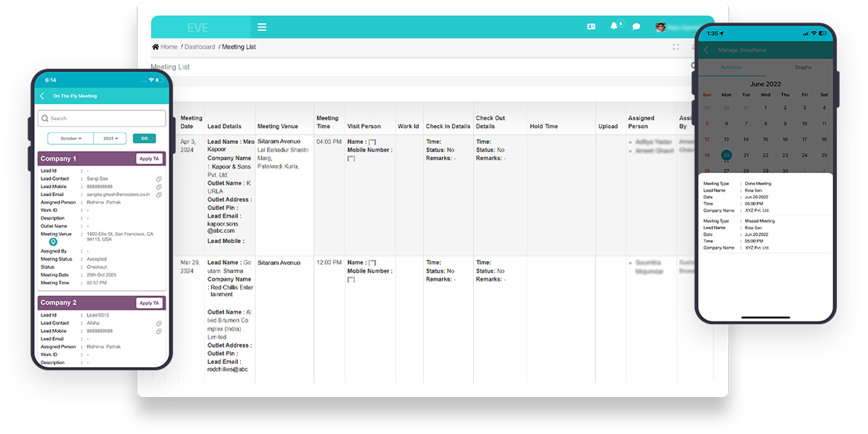
Task: Select the Activities tab
Action: coord(731,67)
